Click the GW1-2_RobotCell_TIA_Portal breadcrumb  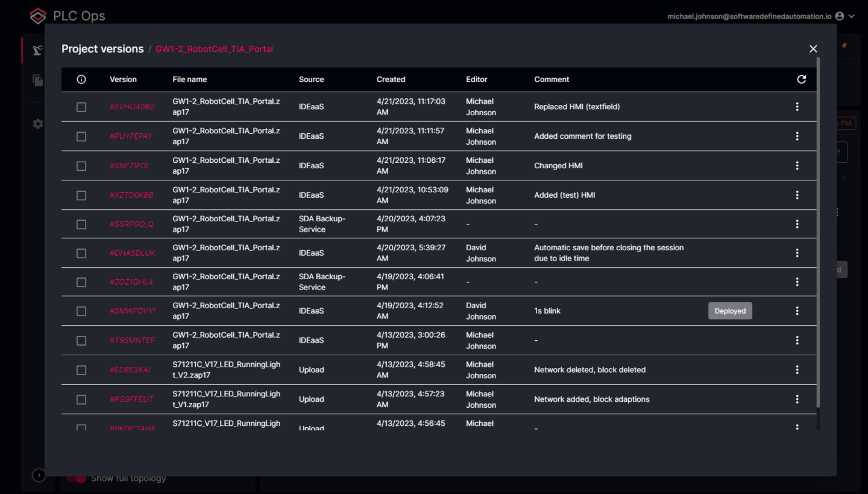click(214, 49)
